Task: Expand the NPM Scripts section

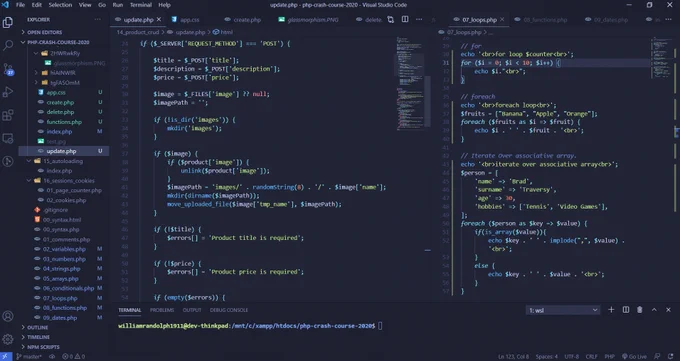Action: pyautogui.click(x=63, y=347)
